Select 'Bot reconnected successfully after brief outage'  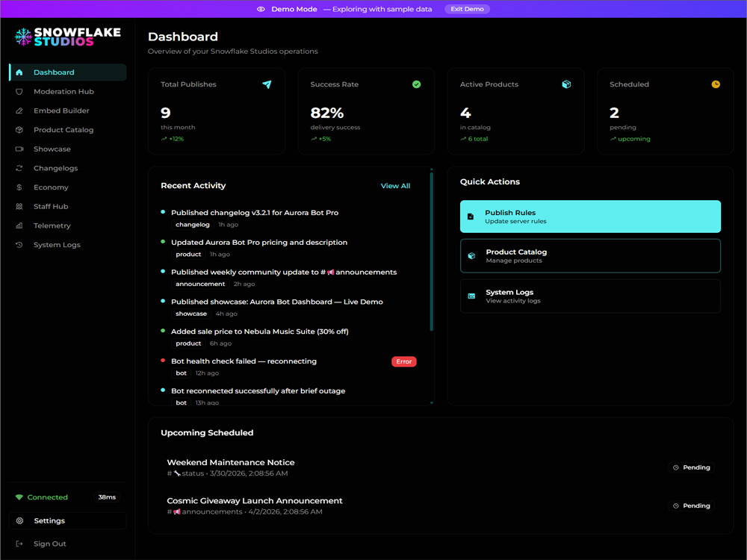tap(258, 391)
